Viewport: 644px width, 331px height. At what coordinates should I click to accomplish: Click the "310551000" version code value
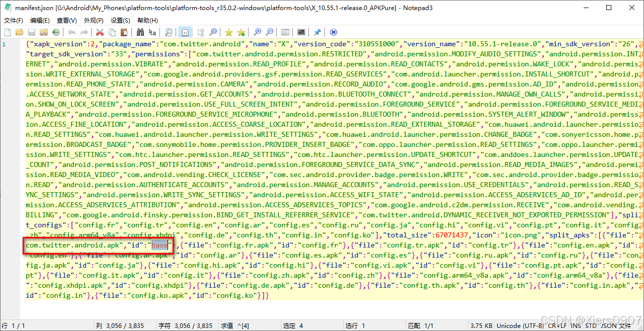point(371,44)
